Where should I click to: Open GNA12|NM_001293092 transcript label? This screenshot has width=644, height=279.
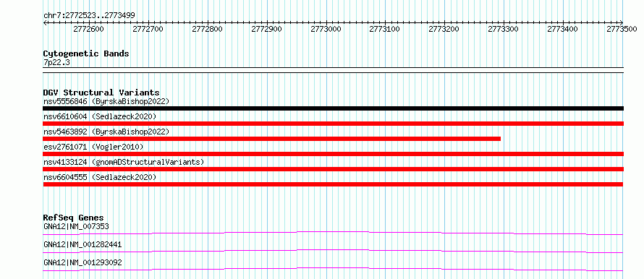coord(82,263)
